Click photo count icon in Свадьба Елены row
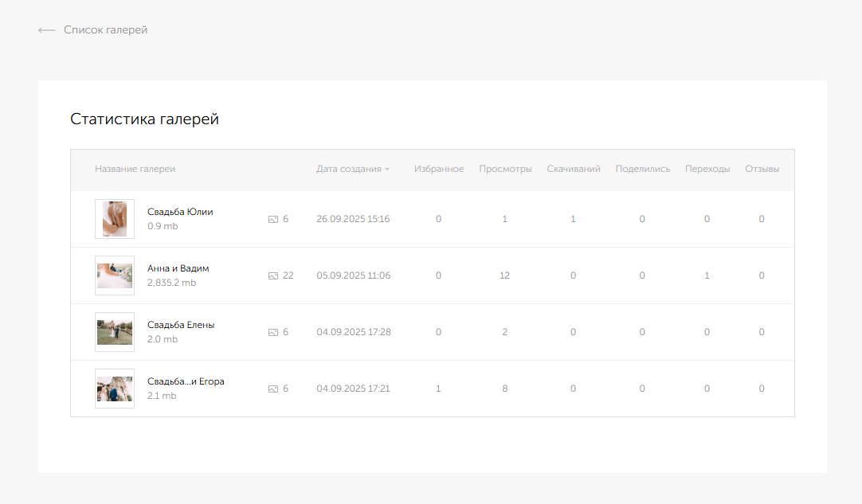The image size is (862, 504). 273,332
